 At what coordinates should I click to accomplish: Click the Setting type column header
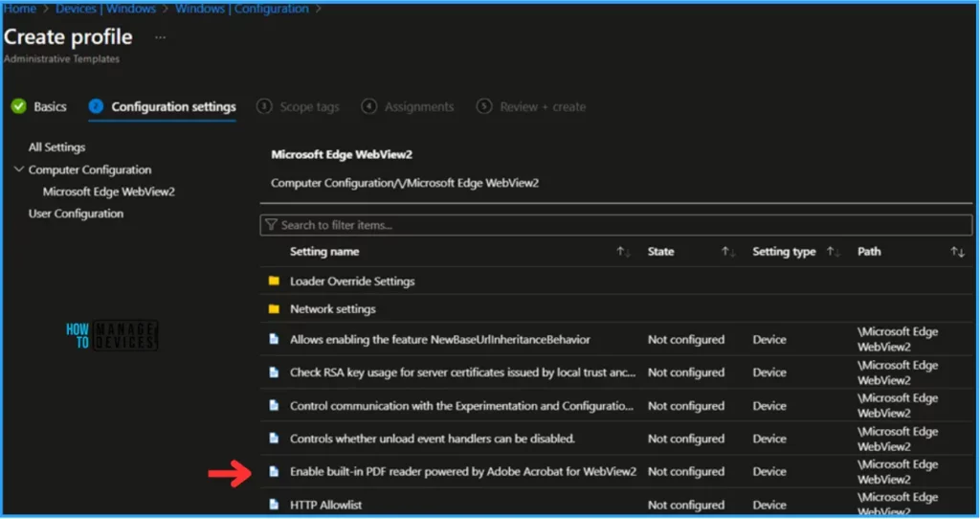(784, 252)
